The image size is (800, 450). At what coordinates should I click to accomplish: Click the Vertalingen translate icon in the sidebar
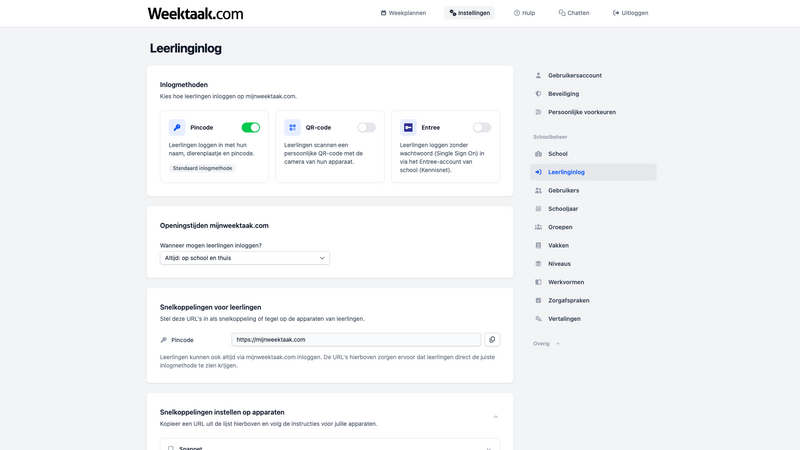point(538,319)
